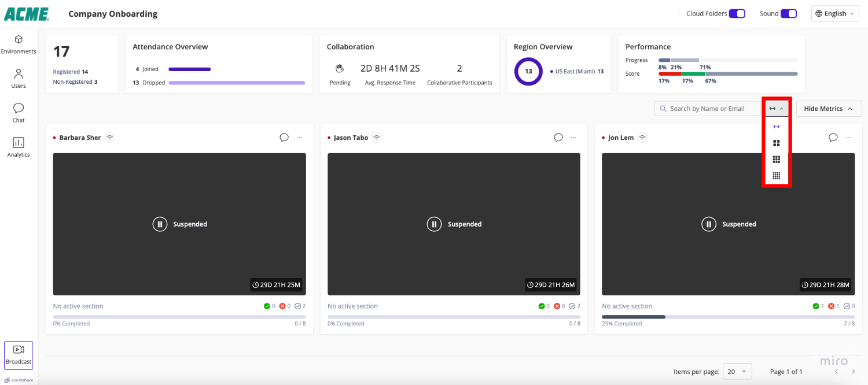This screenshot has height=385, width=868.
Task: Click Jason Tabo's connection signal icon
Action: click(x=377, y=138)
